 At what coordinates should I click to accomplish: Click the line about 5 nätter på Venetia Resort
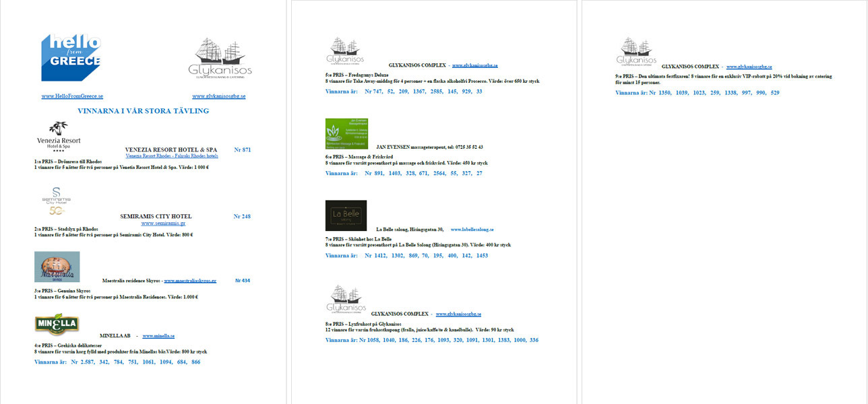(121, 168)
